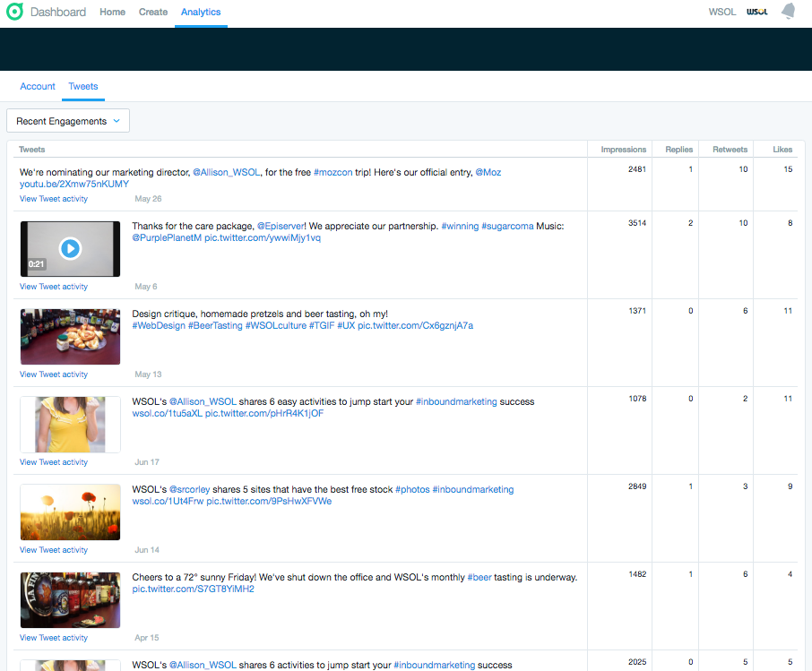This screenshot has width=812, height=671.
Task: Click the 2025 impressions value
Action: coord(637,662)
